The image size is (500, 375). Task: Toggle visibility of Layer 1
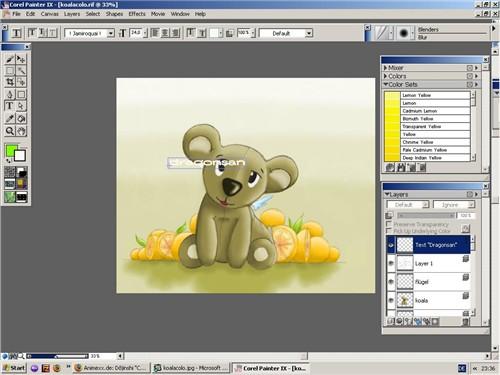tap(391, 263)
